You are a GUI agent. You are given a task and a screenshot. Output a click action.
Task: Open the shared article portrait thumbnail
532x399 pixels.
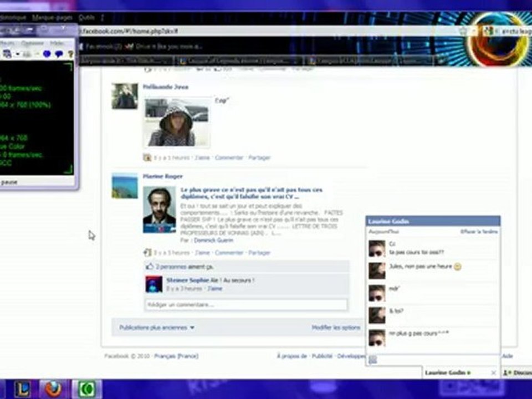point(160,209)
